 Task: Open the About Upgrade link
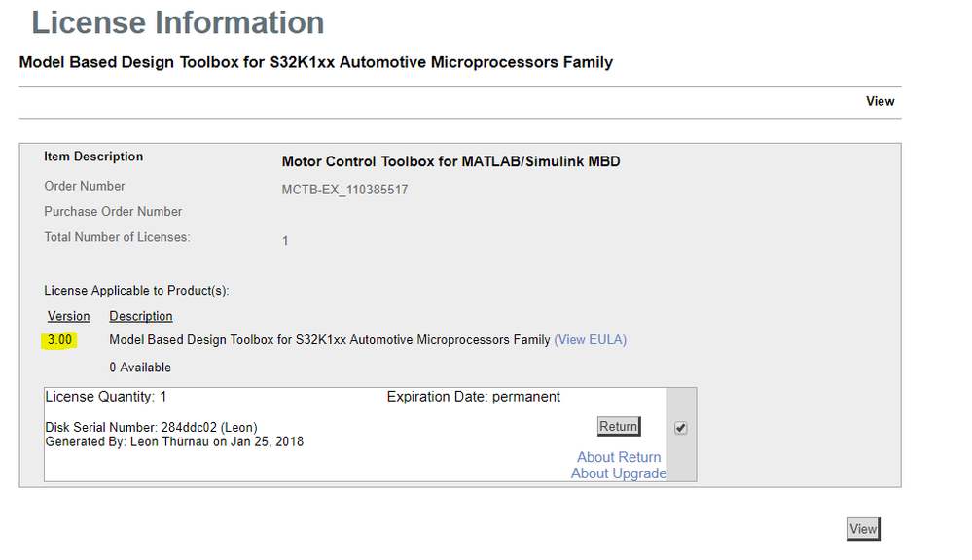[619, 473]
